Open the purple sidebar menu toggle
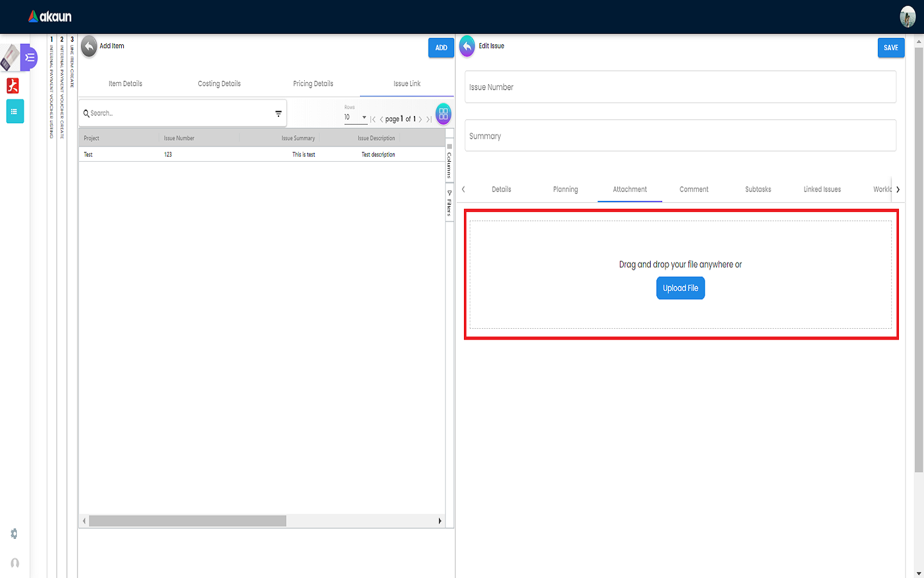Image resolution: width=924 pixels, height=578 pixels. [x=30, y=58]
